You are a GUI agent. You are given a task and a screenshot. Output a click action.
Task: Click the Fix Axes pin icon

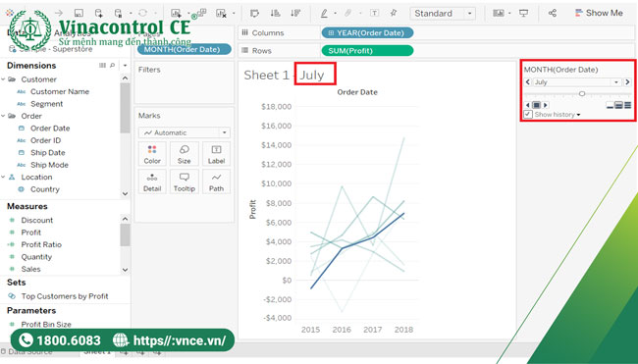tap(394, 13)
